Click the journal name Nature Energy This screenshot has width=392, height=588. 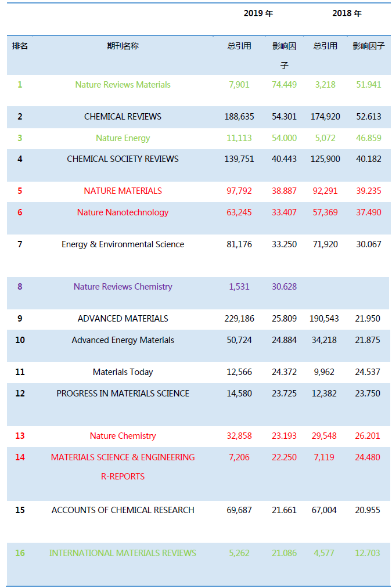pyautogui.click(x=123, y=138)
